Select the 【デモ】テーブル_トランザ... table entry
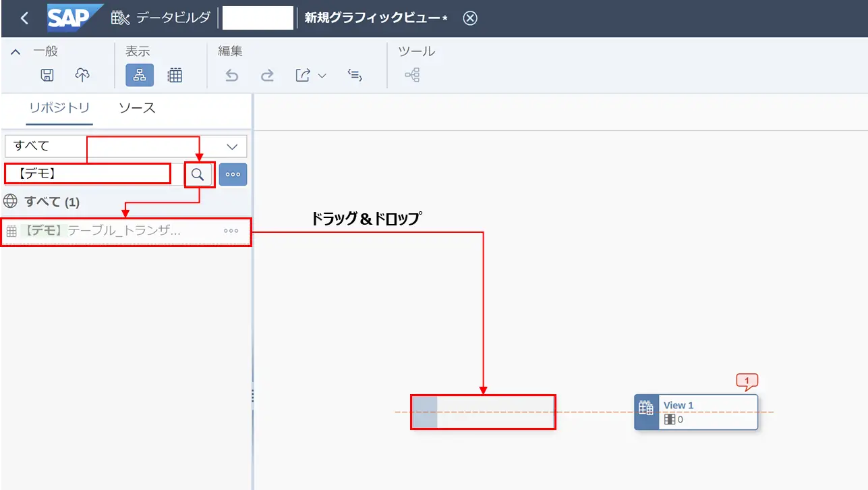This screenshot has height=490, width=868. point(126,231)
